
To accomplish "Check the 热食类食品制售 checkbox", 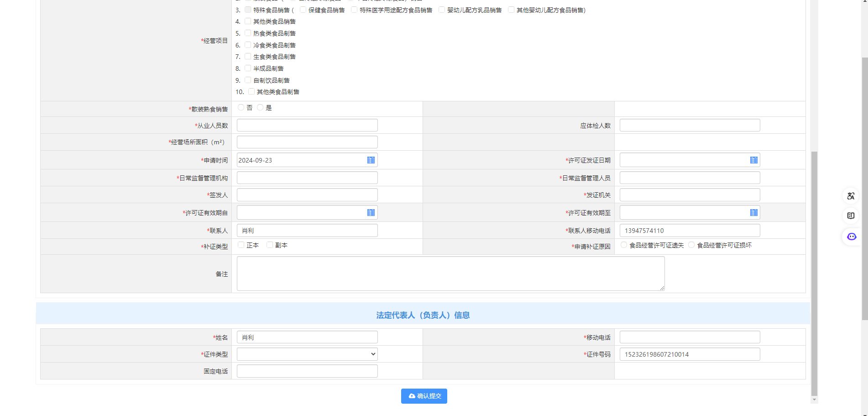I will (x=248, y=33).
